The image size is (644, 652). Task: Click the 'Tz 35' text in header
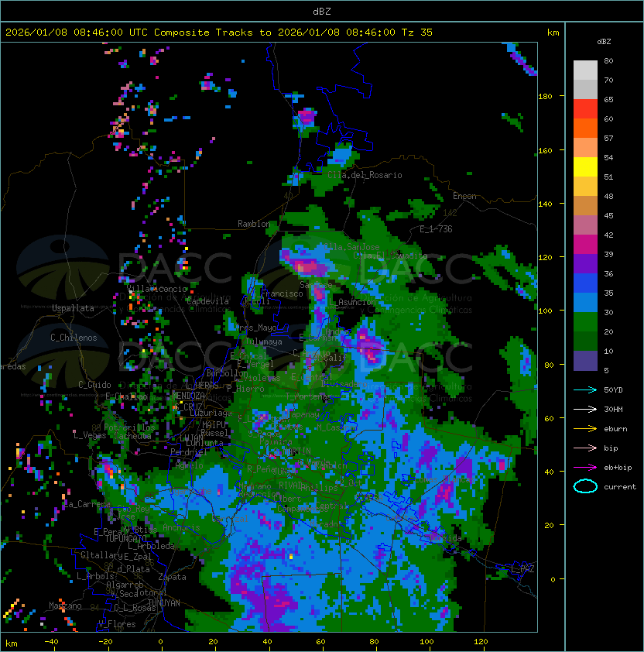click(417, 33)
